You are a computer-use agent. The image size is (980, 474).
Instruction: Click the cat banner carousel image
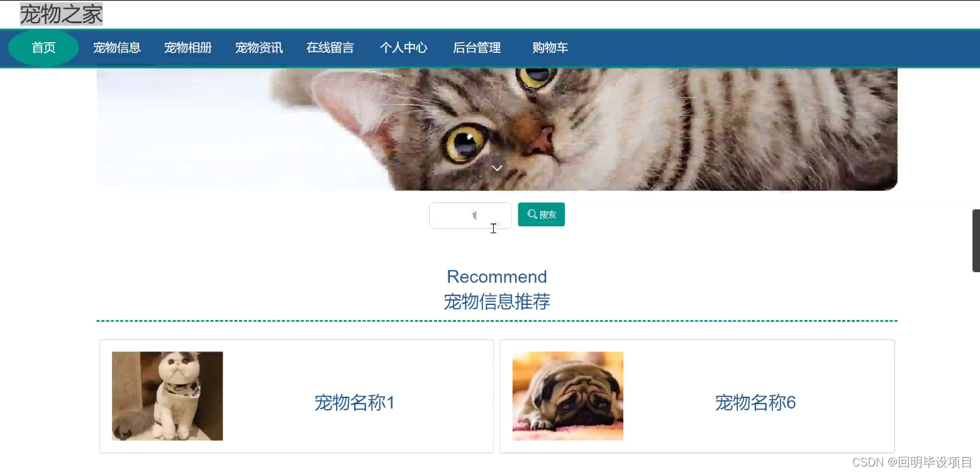pyautogui.click(x=497, y=129)
